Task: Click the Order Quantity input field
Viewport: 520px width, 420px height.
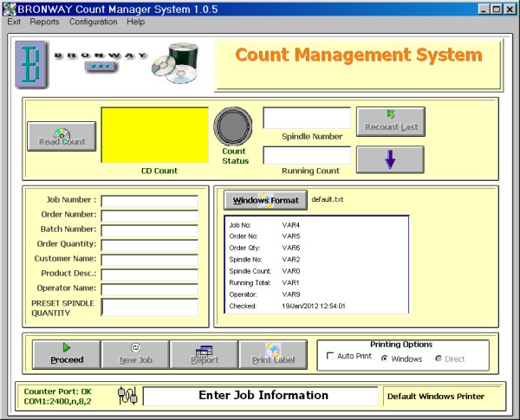Action: (x=150, y=245)
